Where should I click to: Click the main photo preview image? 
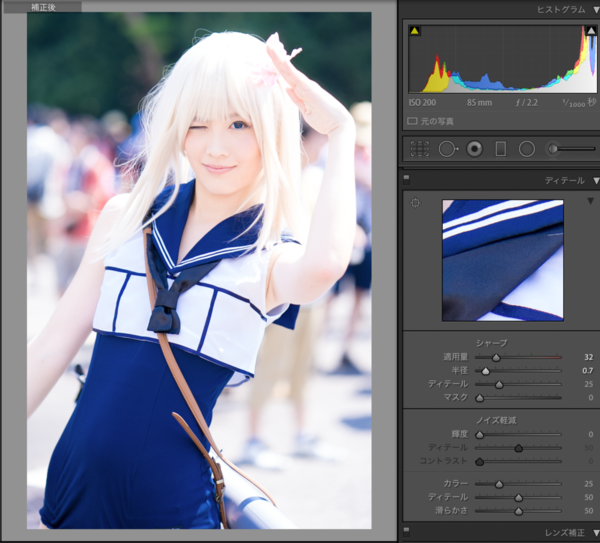[x=199, y=271]
